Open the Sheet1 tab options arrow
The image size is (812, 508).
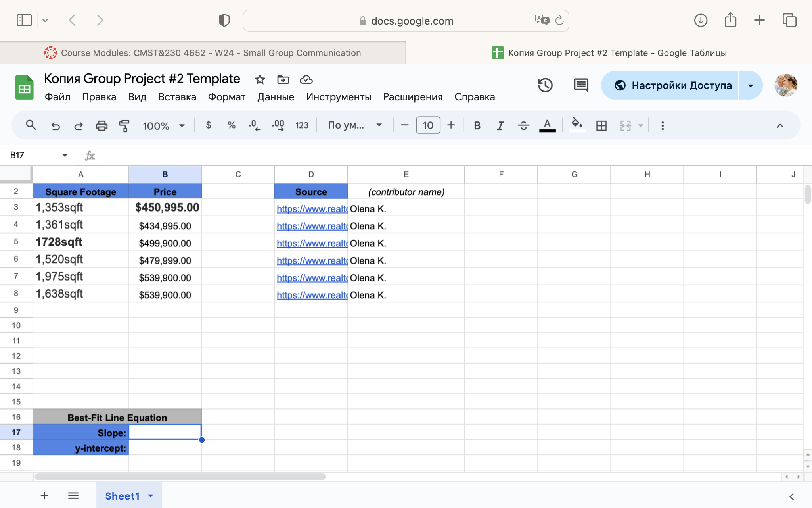151,496
